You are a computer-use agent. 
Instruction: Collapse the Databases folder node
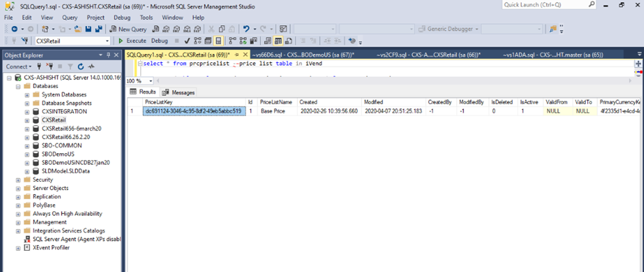pos(18,86)
